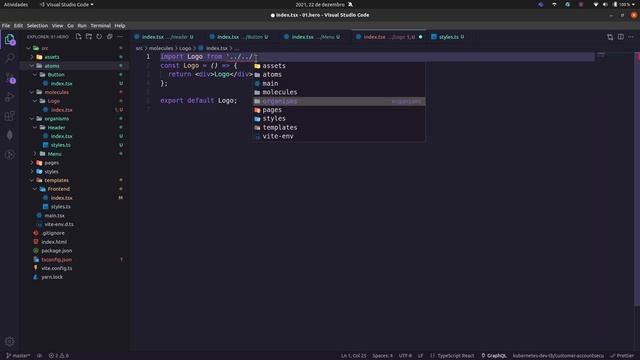Screen dimensions: 640x360
Task: Open the system volume indicator
Action: (605, 4)
